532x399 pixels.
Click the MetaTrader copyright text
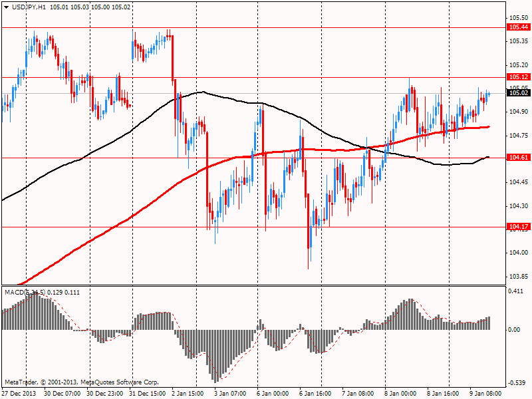pos(81,382)
